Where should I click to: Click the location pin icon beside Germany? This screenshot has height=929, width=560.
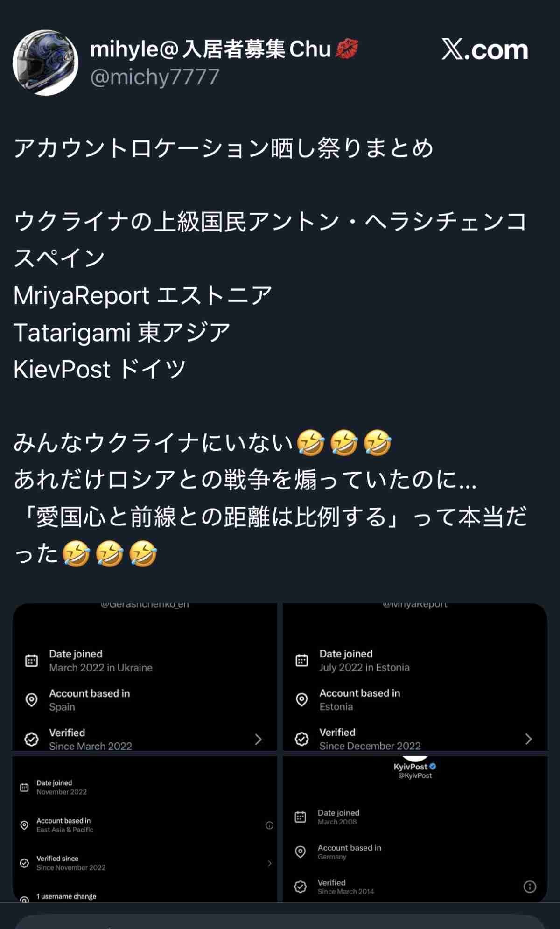point(301,852)
